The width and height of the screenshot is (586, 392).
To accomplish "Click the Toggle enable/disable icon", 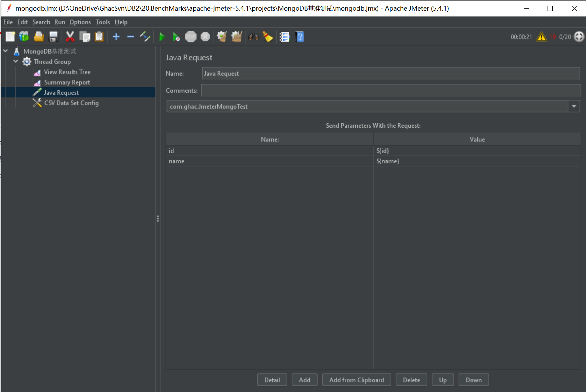I will 145,36.
